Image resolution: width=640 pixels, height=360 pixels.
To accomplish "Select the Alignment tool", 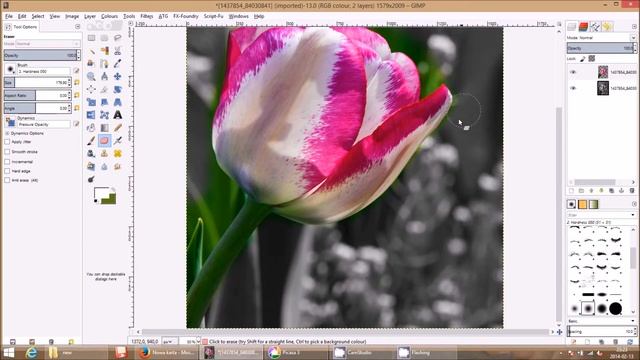I will coord(91,89).
